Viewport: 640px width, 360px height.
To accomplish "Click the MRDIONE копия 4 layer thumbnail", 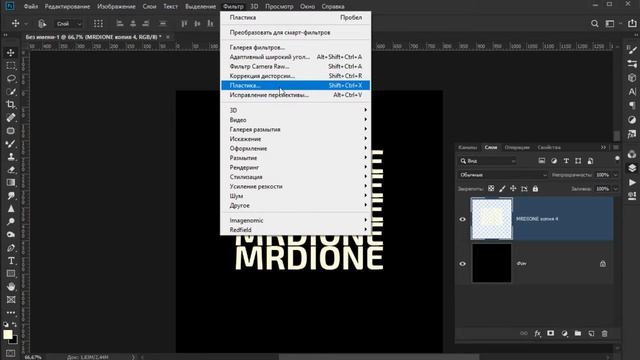I will [x=491, y=219].
